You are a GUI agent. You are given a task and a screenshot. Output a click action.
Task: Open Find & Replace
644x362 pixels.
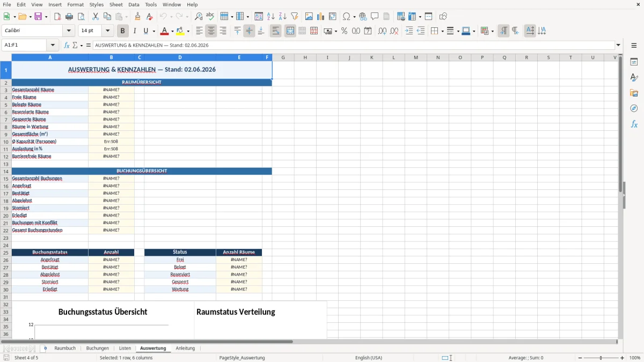point(199,17)
